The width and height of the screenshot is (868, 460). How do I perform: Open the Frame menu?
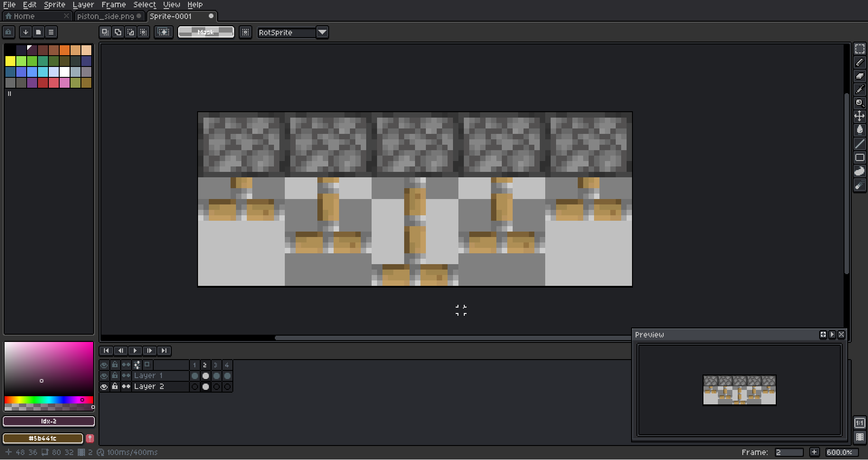click(113, 5)
